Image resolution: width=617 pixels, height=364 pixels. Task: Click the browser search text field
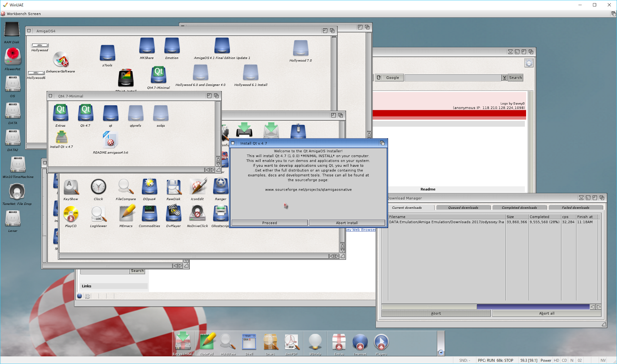(x=453, y=77)
